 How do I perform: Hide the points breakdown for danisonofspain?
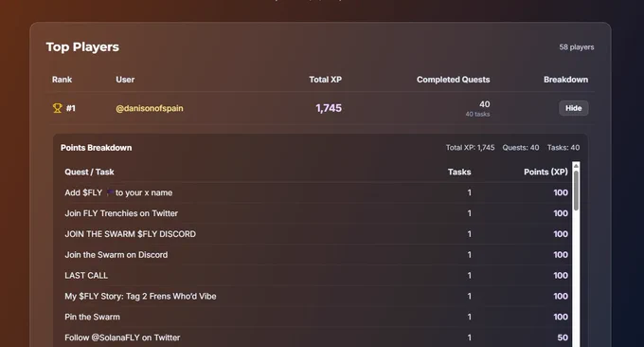573,108
